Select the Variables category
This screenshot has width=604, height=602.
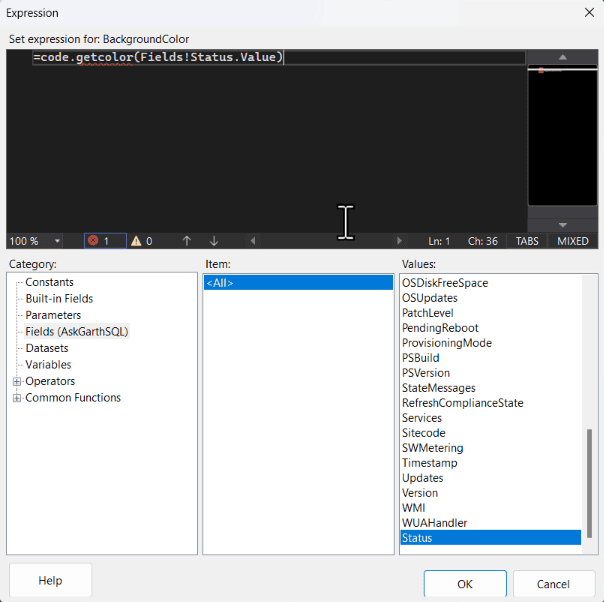pyautogui.click(x=48, y=365)
